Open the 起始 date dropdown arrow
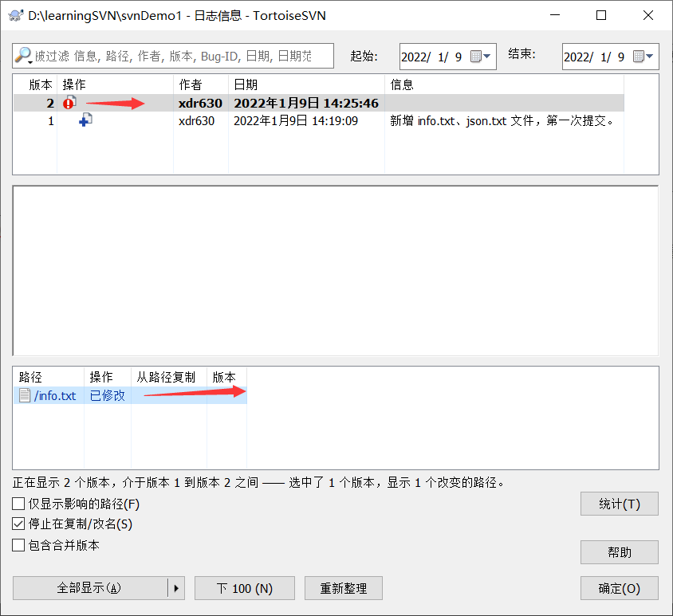 point(486,56)
